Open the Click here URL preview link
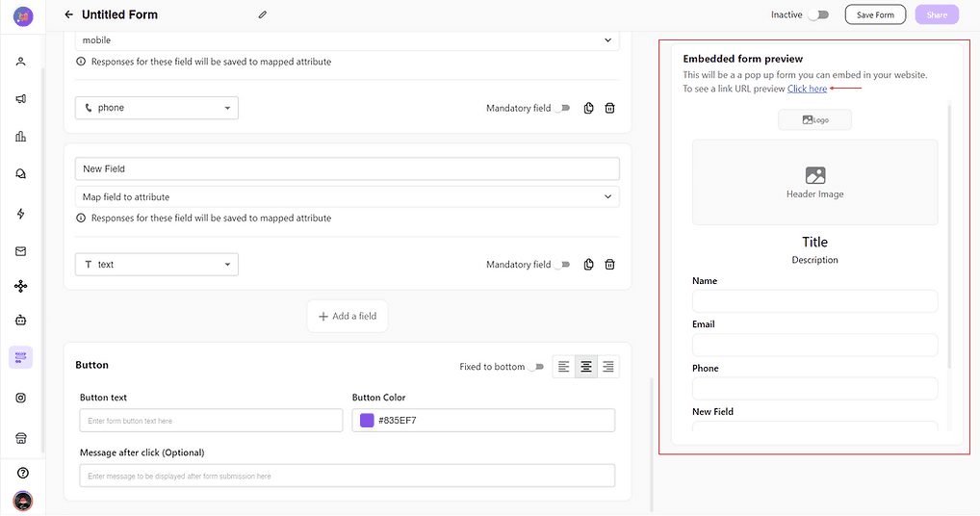This screenshot has height=516, width=980. tap(807, 89)
